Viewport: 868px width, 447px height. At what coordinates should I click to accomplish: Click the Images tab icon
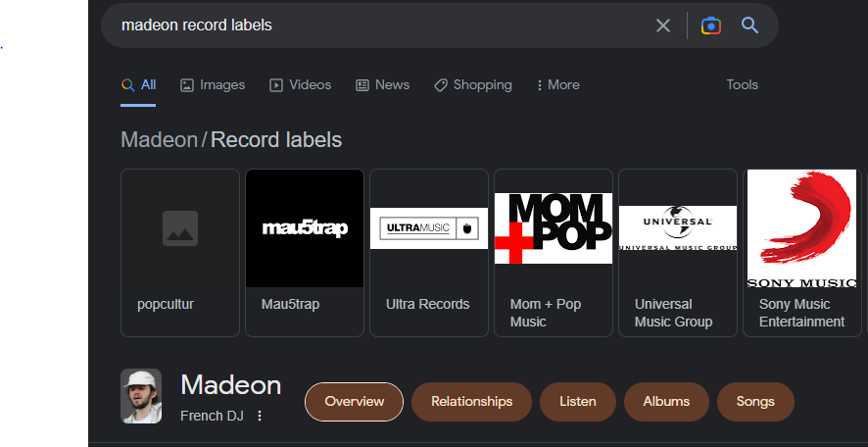pos(187,85)
